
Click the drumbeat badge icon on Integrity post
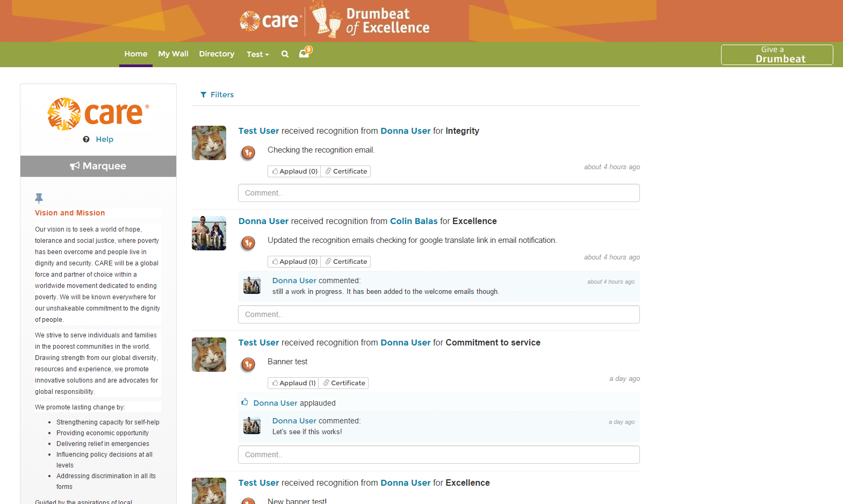pyautogui.click(x=248, y=153)
